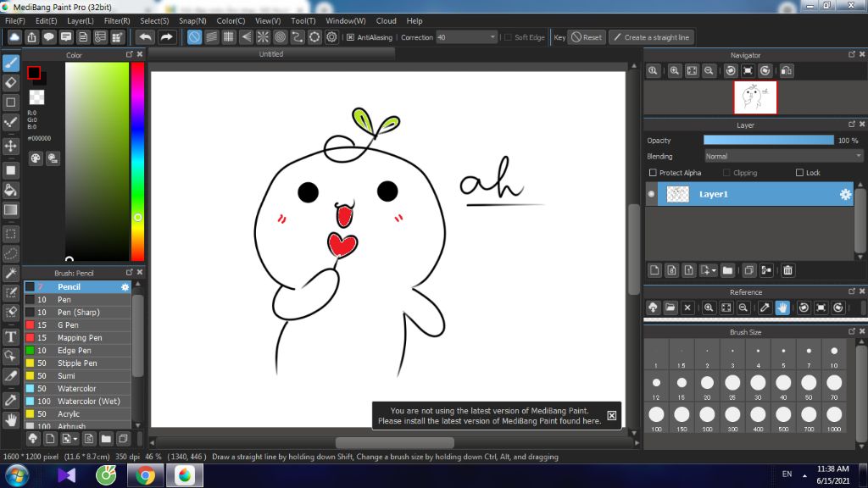
Task: Click the layer Opacity slider
Action: tap(768, 141)
